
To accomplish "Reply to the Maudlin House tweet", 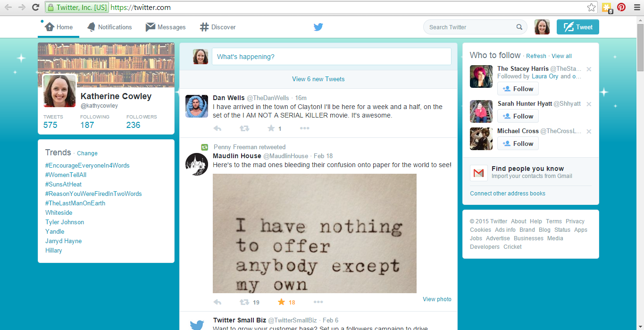I will click(x=217, y=302).
